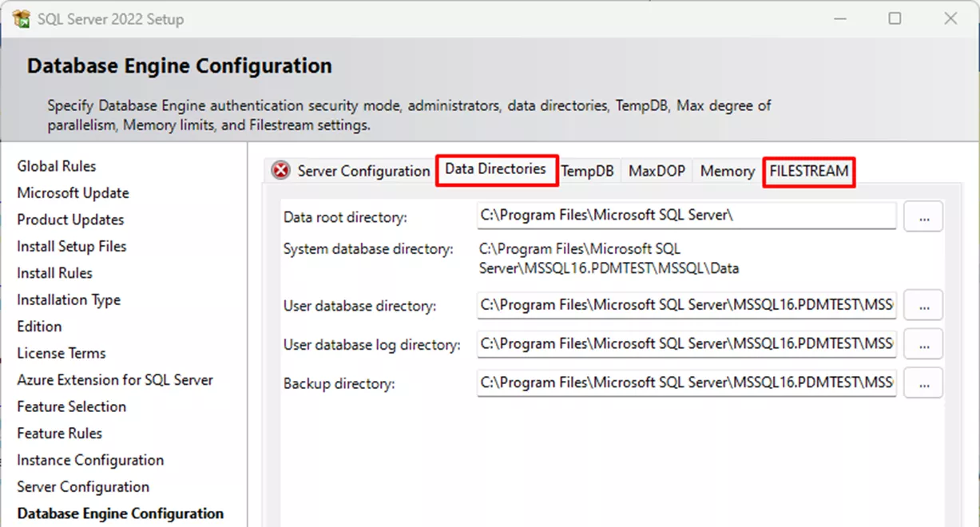
Task: Click Feature Selection step
Action: [x=72, y=406]
